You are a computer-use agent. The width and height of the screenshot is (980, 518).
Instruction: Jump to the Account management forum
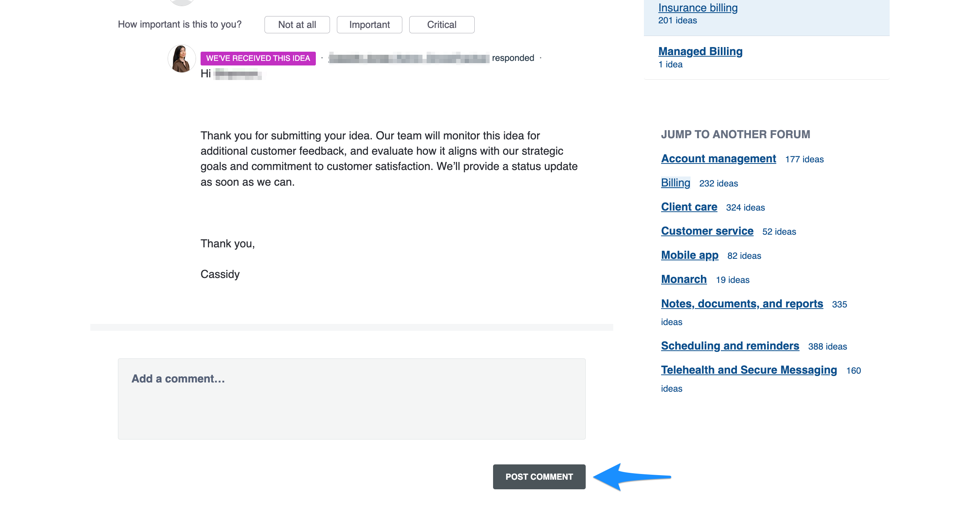click(x=719, y=159)
